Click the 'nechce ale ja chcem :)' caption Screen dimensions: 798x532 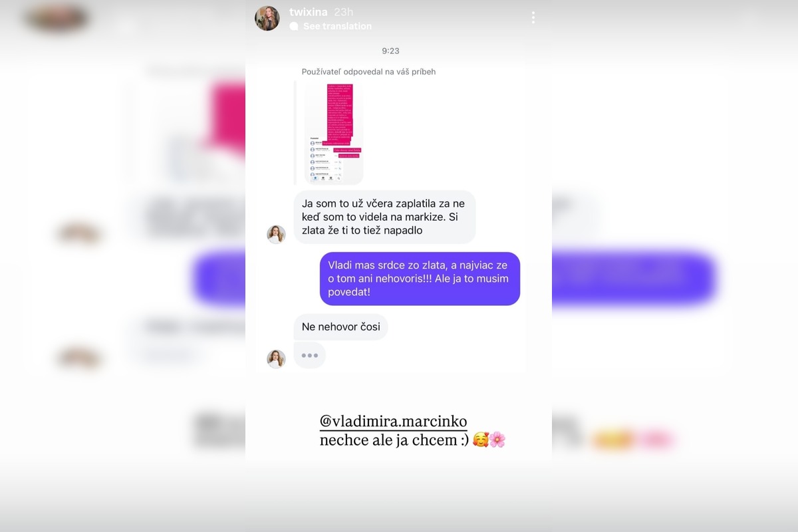click(x=394, y=440)
